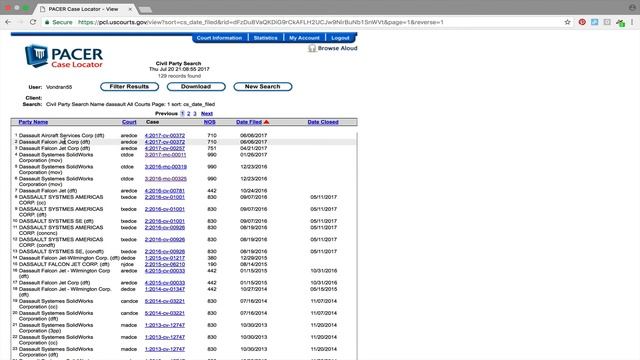Click the browser address bar URL
Viewport: 640px width, 360px height.
click(x=260, y=22)
